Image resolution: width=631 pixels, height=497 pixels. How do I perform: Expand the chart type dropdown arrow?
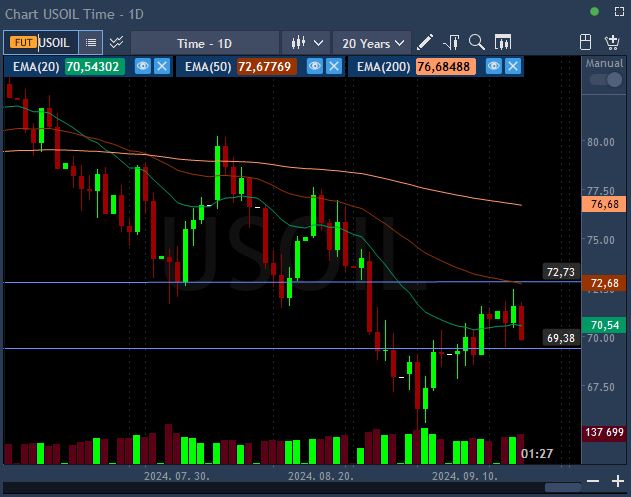(x=318, y=43)
